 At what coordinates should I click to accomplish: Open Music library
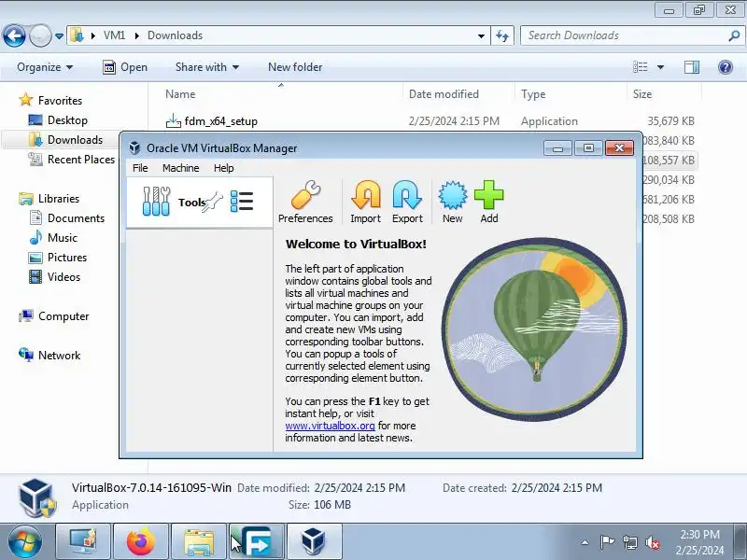(x=62, y=238)
